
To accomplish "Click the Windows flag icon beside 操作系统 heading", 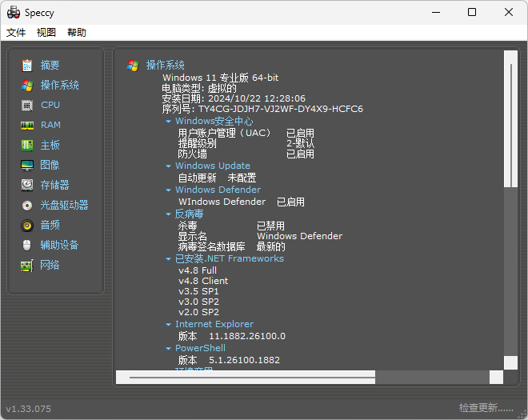I will [133, 65].
